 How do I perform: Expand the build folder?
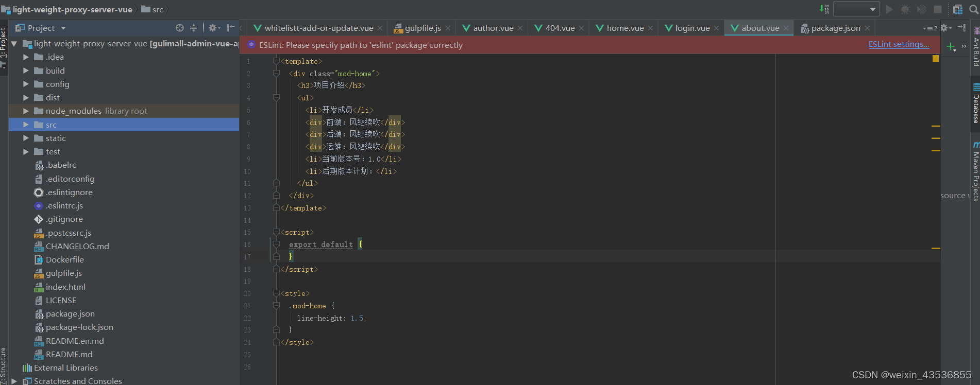(26, 71)
